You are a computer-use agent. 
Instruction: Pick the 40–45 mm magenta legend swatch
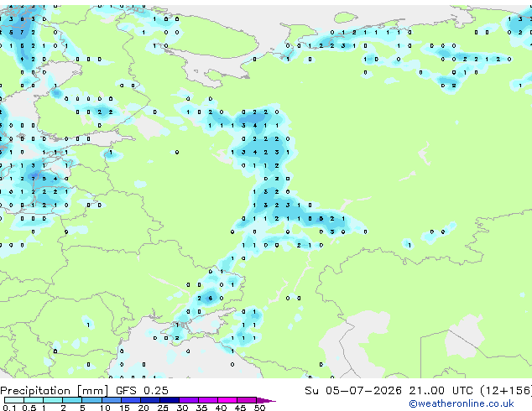pyautogui.click(x=227, y=400)
